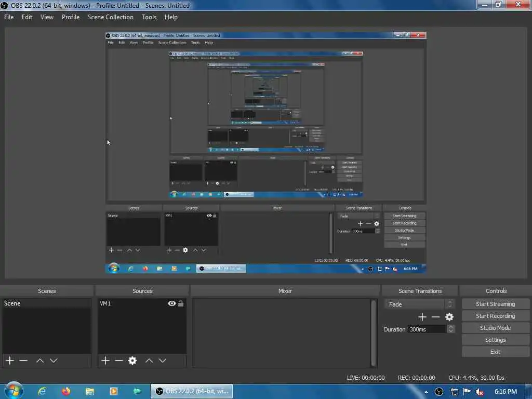Click the Duration 300ms input field
The width and height of the screenshot is (532, 399).
coord(427,329)
